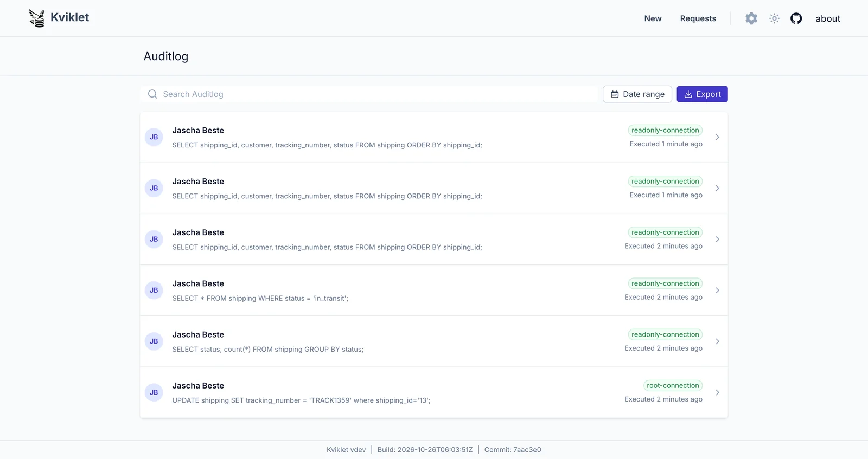Viewport: 868px width, 459px height.
Task: Expand the in_transit query entry chevron
Action: (x=717, y=290)
